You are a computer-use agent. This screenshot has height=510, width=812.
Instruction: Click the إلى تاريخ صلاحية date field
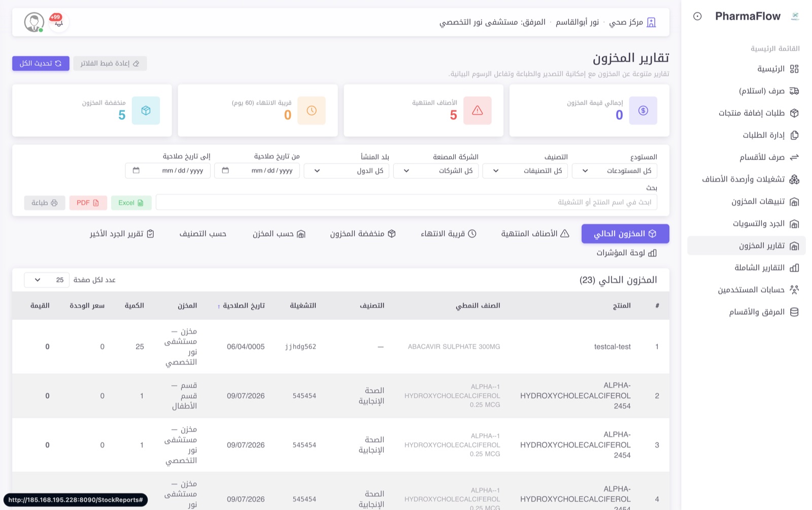click(168, 171)
